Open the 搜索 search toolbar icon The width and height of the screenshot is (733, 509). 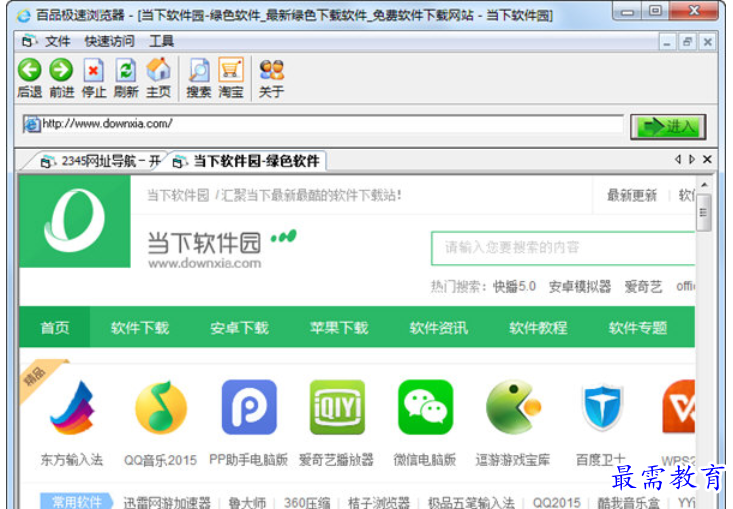[x=199, y=70]
